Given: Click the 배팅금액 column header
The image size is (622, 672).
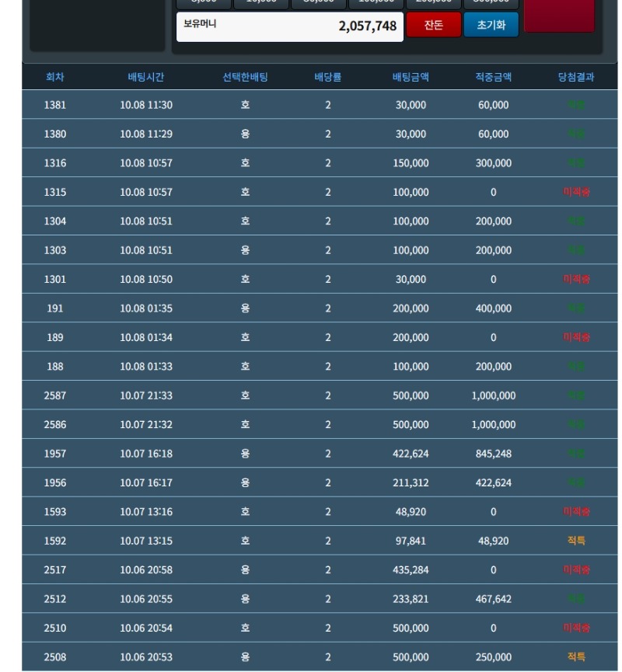Looking at the screenshot, I should click(411, 77).
